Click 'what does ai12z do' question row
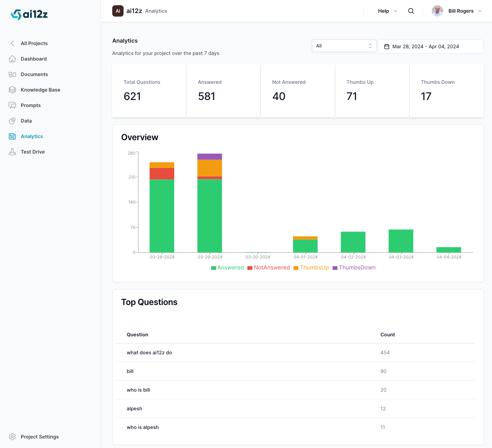This screenshot has width=492, height=448. (x=295, y=353)
